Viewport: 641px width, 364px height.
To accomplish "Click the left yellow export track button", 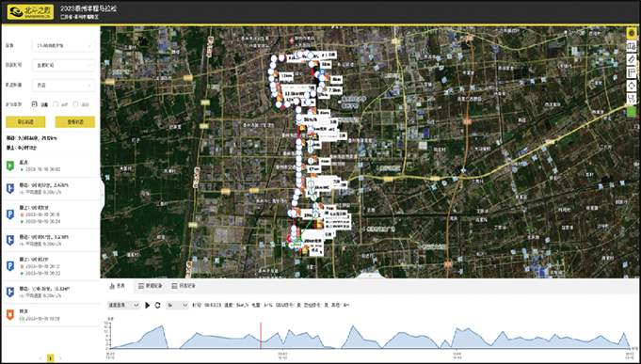I will [25, 121].
